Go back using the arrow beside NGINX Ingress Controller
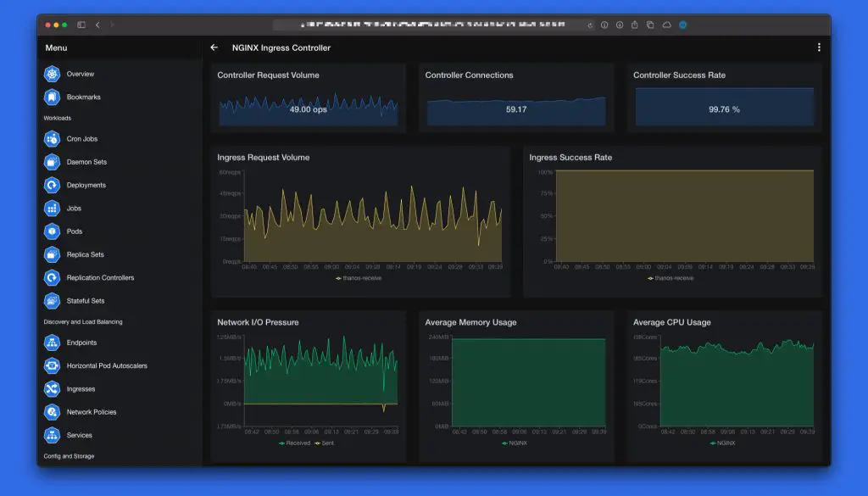 [214, 47]
